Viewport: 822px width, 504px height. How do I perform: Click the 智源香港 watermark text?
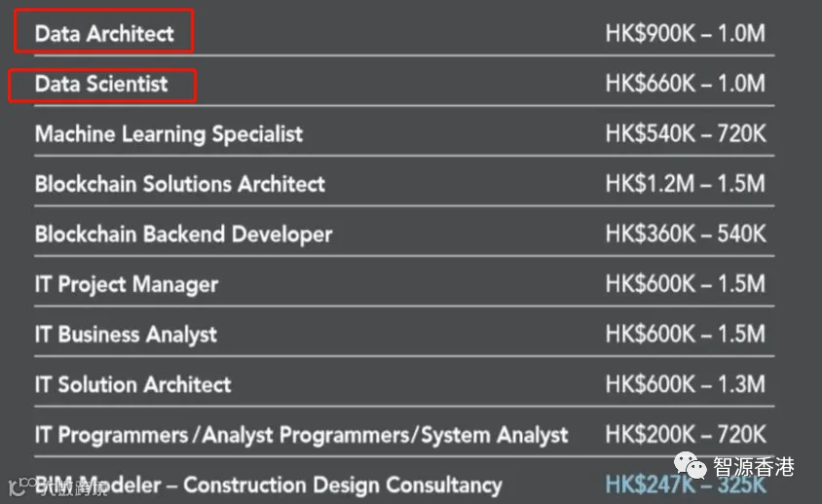(x=754, y=466)
